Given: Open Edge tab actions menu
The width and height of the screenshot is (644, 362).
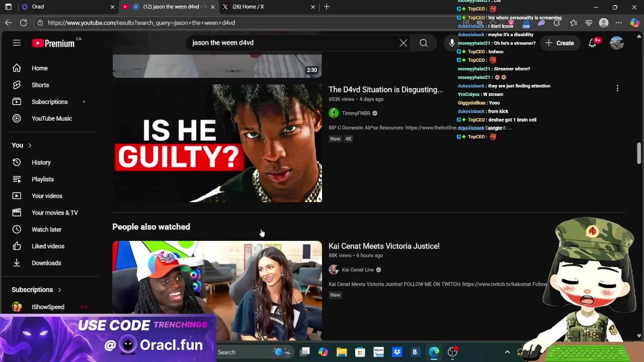Looking at the screenshot, I should [x=8, y=7].
